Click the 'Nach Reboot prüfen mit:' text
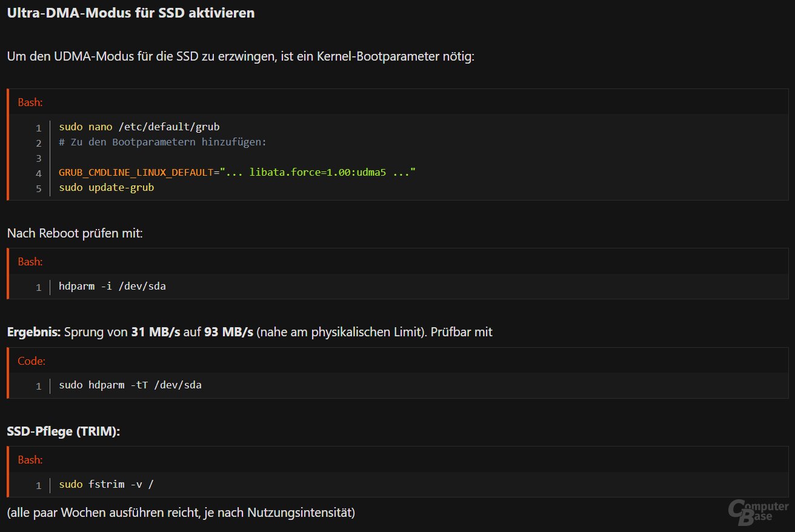 [x=75, y=233]
